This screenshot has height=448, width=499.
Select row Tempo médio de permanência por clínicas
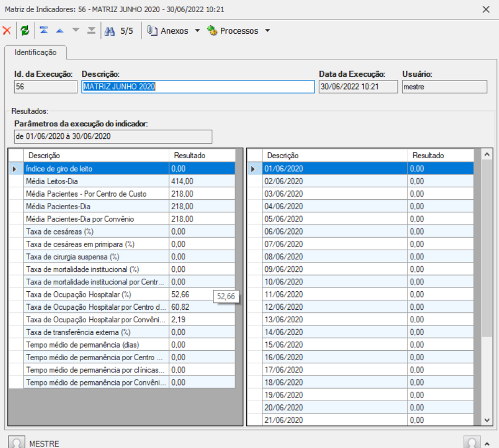tap(122, 370)
